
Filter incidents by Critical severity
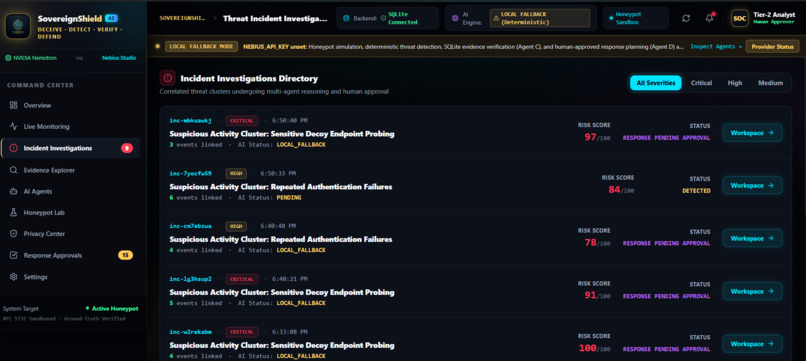pos(701,83)
